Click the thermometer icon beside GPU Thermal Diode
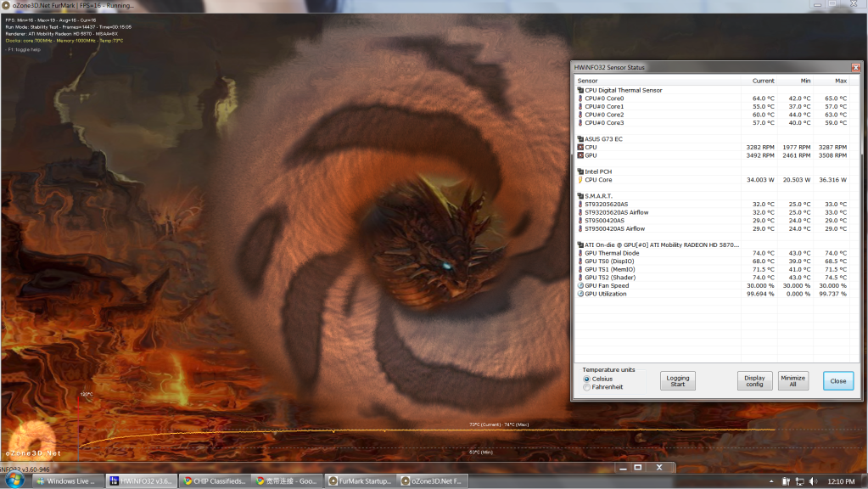This screenshot has height=489, width=868. click(x=580, y=253)
